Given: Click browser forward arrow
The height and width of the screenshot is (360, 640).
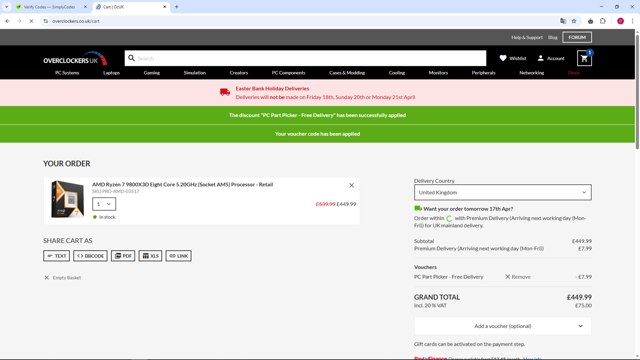Looking at the screenshot, I should click(19, 21).
